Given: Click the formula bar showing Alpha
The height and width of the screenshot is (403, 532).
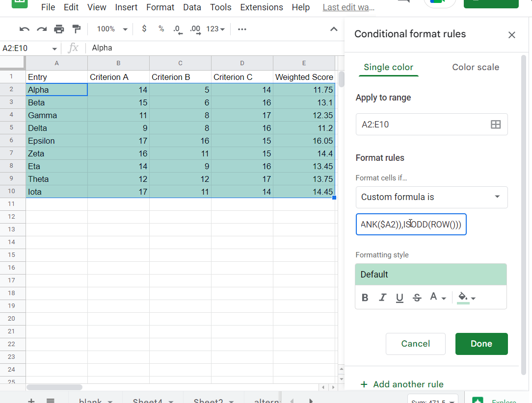Looking at the screenshot, I should pos(214,48).
